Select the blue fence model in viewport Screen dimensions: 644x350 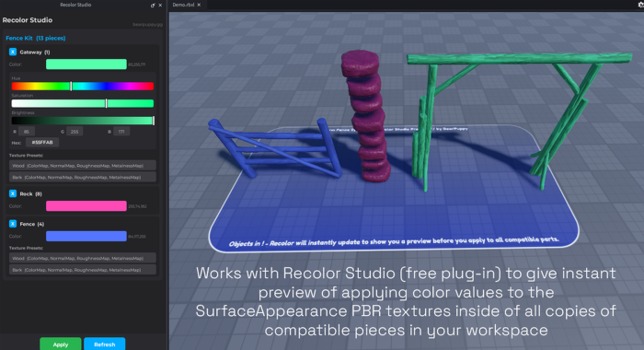point(274,148)
